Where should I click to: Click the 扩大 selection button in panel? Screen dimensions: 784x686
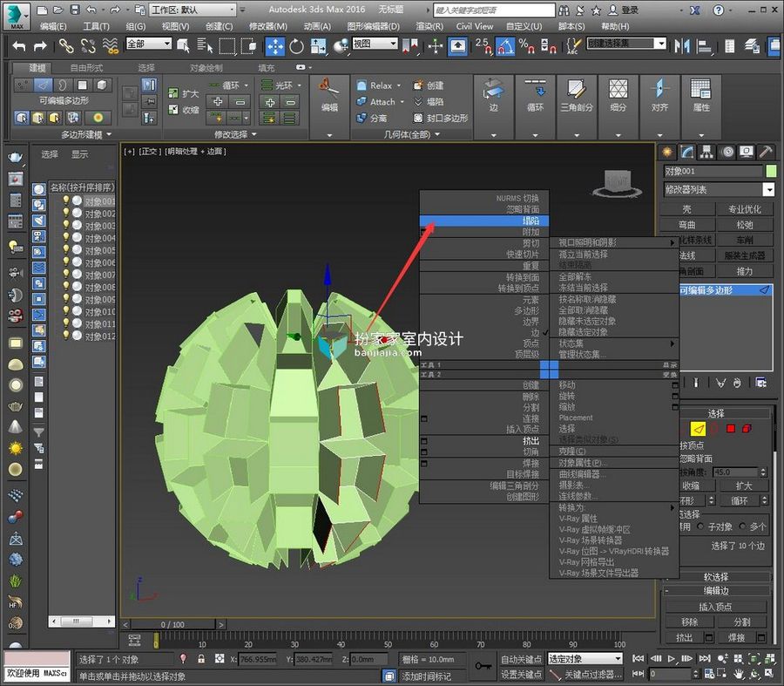[744, 486]
